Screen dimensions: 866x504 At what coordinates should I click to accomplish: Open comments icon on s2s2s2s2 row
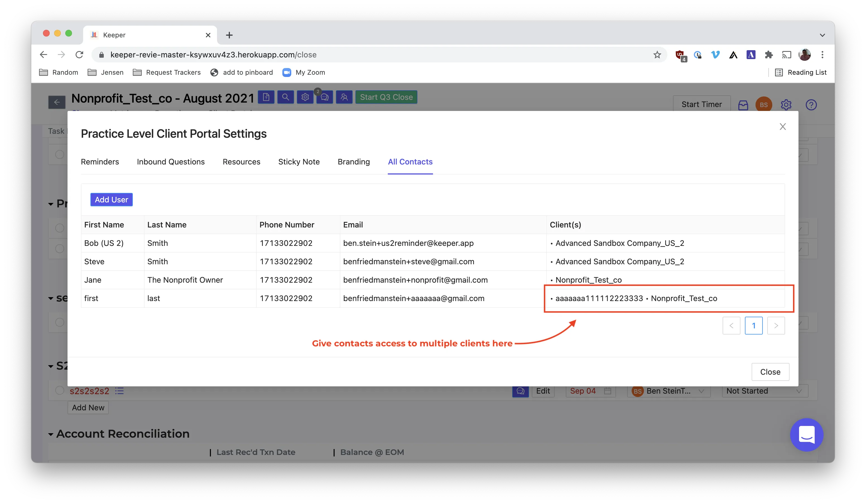[x=520, y=391]
